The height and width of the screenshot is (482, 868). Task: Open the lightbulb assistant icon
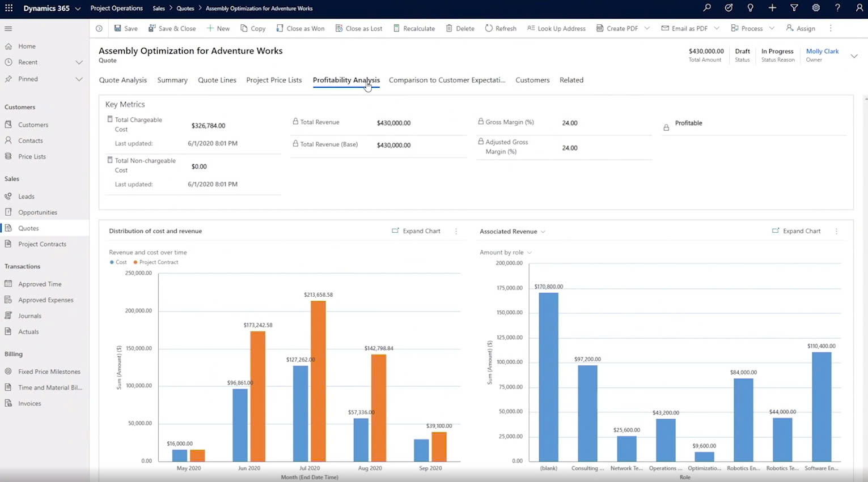click(x=750, y=8)
